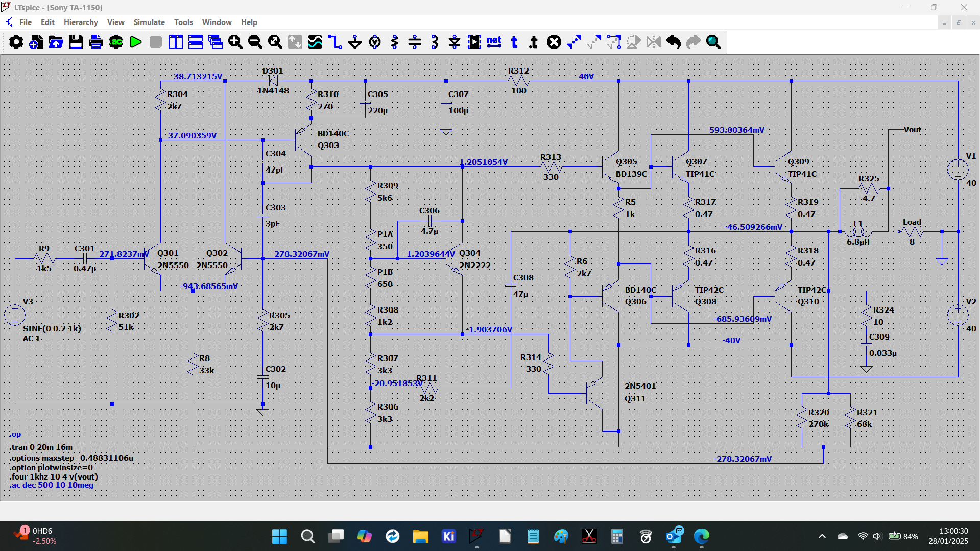Print the schematic
This screenshot has height=551, width=980.
pyautogui.click(x=96, y=42)
